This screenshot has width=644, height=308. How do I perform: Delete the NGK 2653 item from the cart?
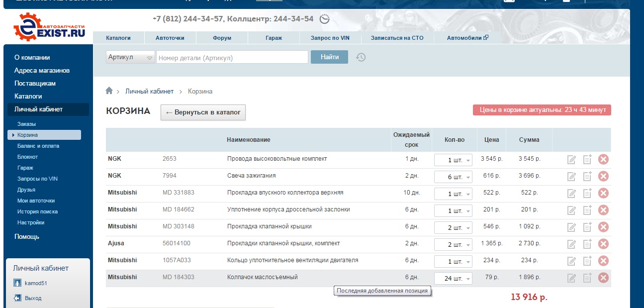coord(603,159)
